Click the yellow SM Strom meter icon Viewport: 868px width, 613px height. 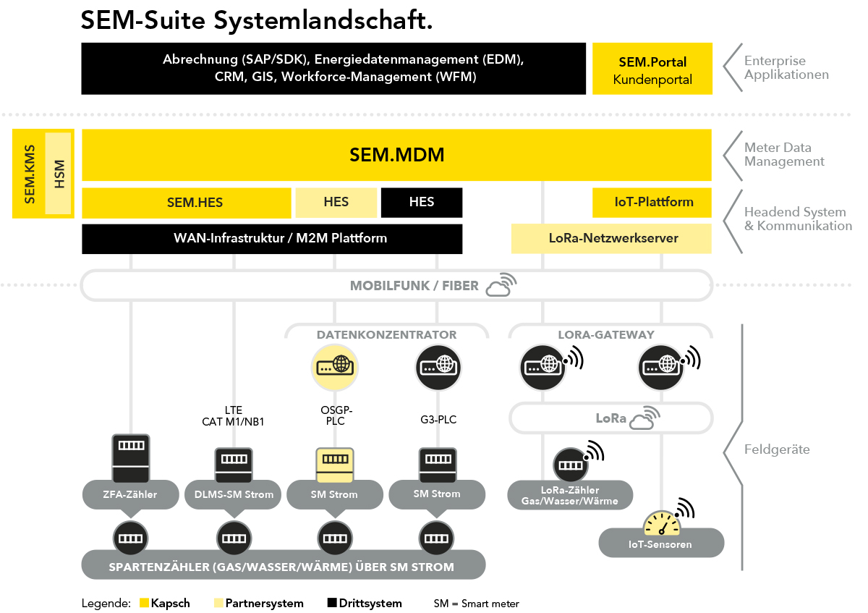pos(334,465)
